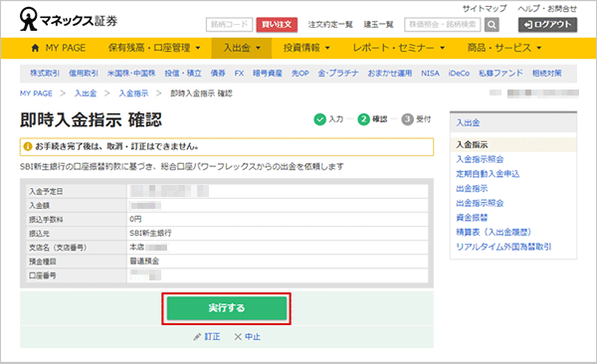The height and width of the screenshot is (364, 597).
Task: Click the step 3 受付 circle icon
Action: [407, 119]
